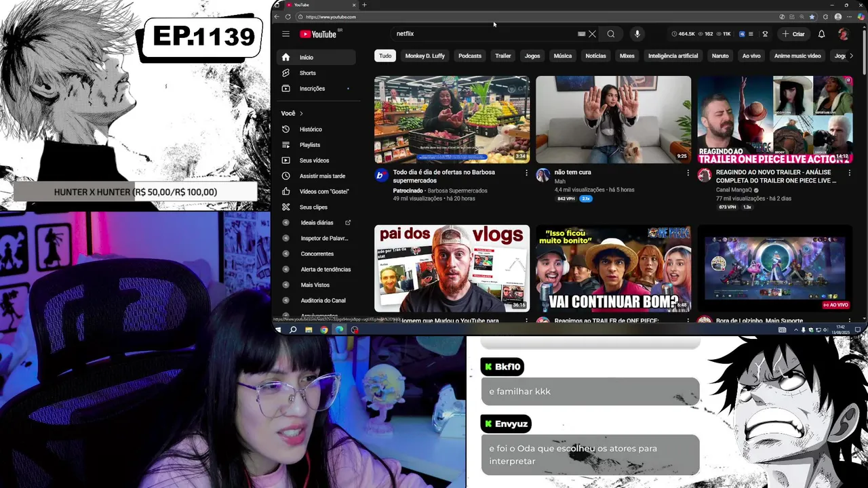Click the bookmark star in address bar
The image size is (868, 488).
[x=812, y=17]
